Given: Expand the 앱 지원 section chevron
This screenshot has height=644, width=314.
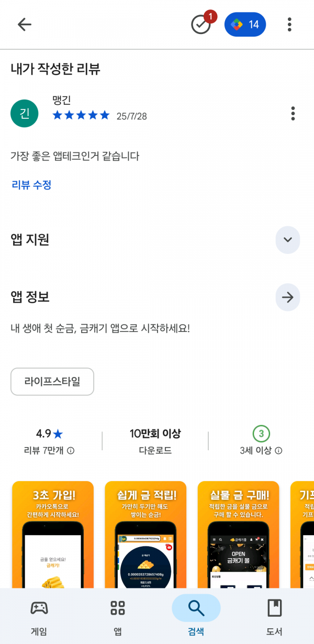Looking at the screenshot, I should (288, 240).
